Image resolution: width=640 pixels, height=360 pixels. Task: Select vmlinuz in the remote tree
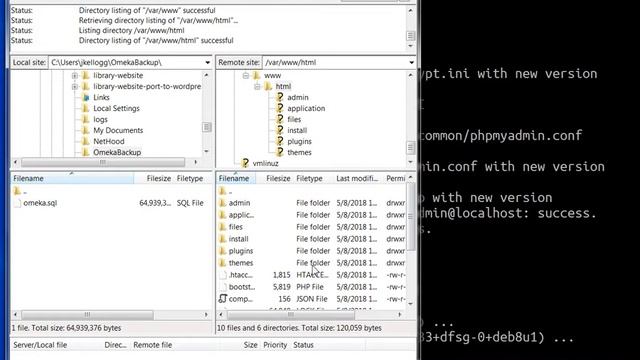[265, 164]
